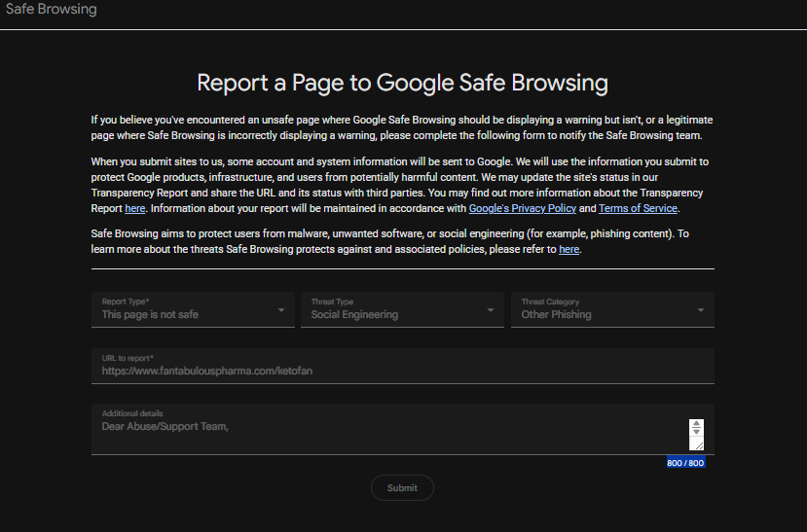The width and height of the screenshot is (807, 532).
Task: Click the Safe Browsing header title
Action: pos(51,9)
